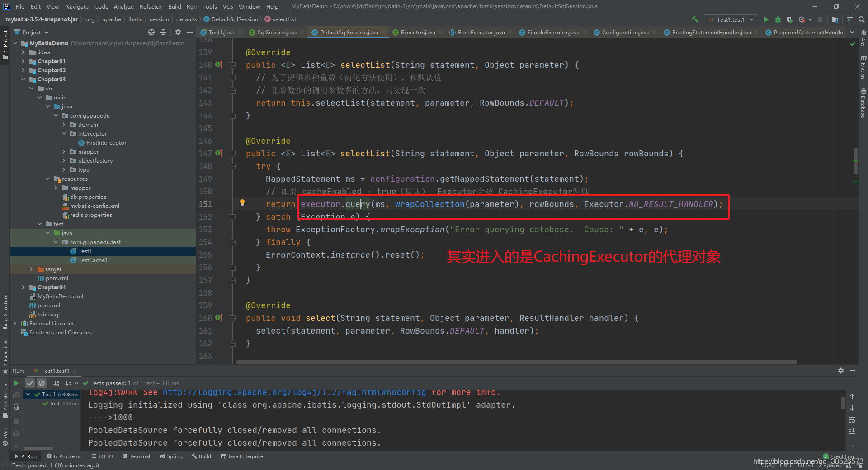The height and width of the screenshot is (470, 868).
Task: Sort tests by duration icon
Action: click(68, 383)
